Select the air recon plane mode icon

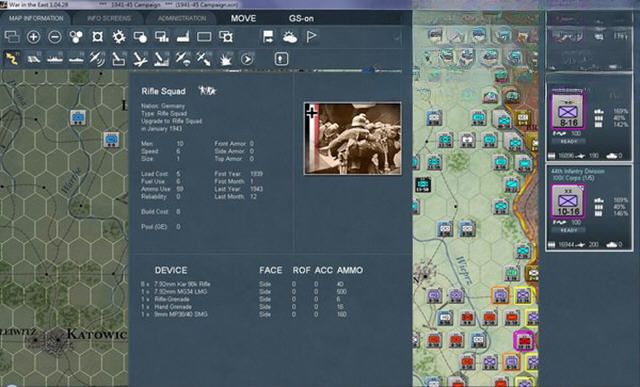click(x=98, y=59)
